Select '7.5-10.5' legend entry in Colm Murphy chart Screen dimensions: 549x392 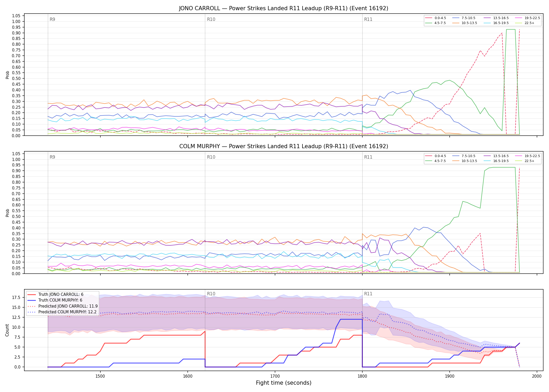point(464,156)
